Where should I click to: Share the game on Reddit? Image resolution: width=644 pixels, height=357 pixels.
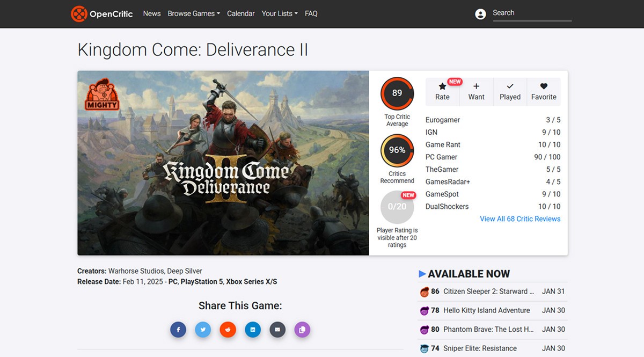(228, 329)
